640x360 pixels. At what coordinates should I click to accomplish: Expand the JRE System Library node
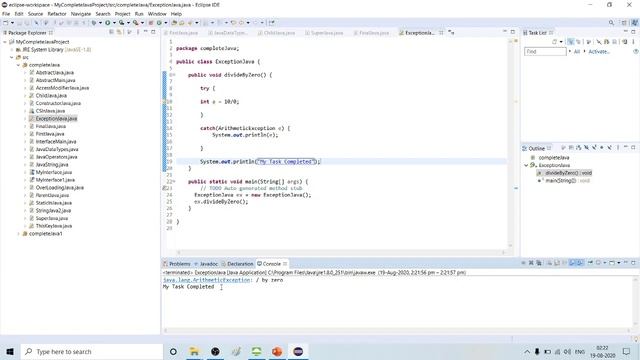click(x=12, y=50)
